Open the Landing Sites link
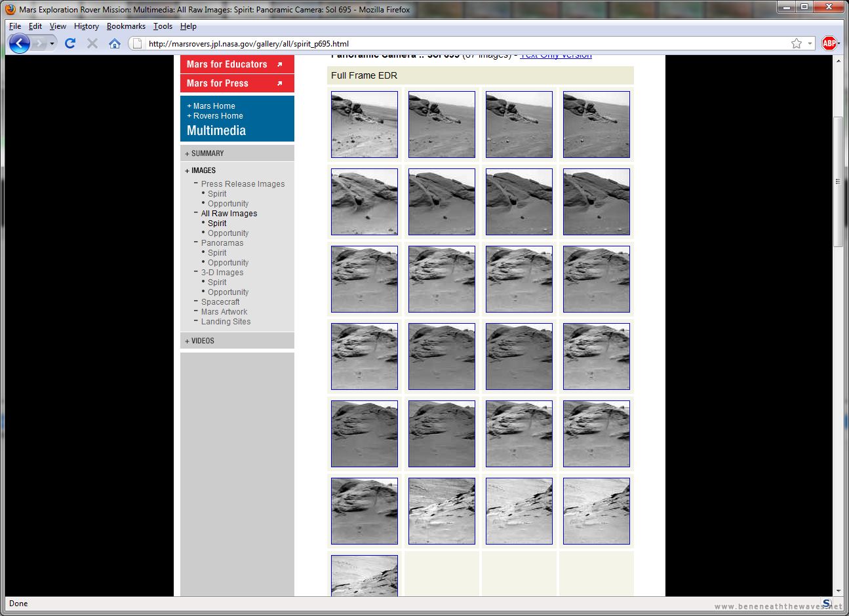Image resolution: width=849 pixels, height=616 pixels. tap(226, 322)
